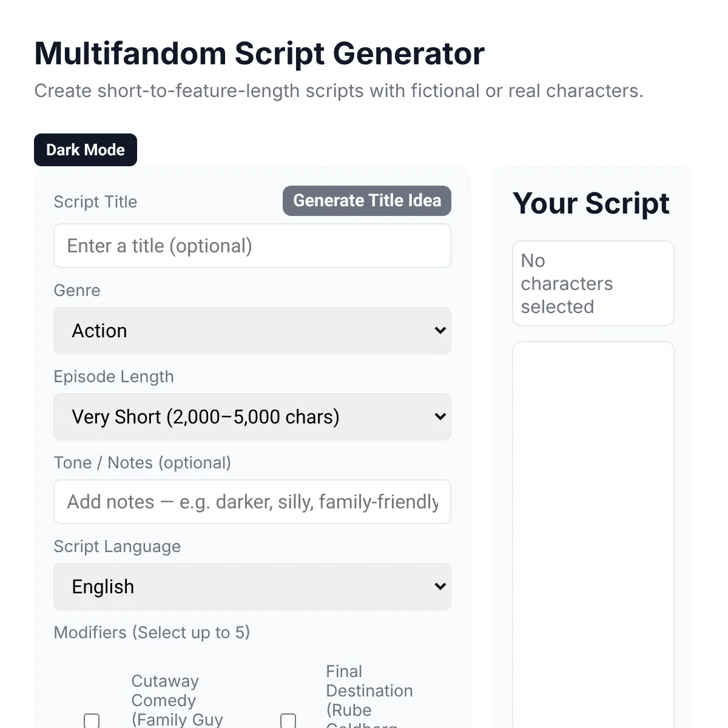The height and width of the screenshot is (728, 728).
Task: Click the Episode Length field label
Action: click(x=113, y=377)
